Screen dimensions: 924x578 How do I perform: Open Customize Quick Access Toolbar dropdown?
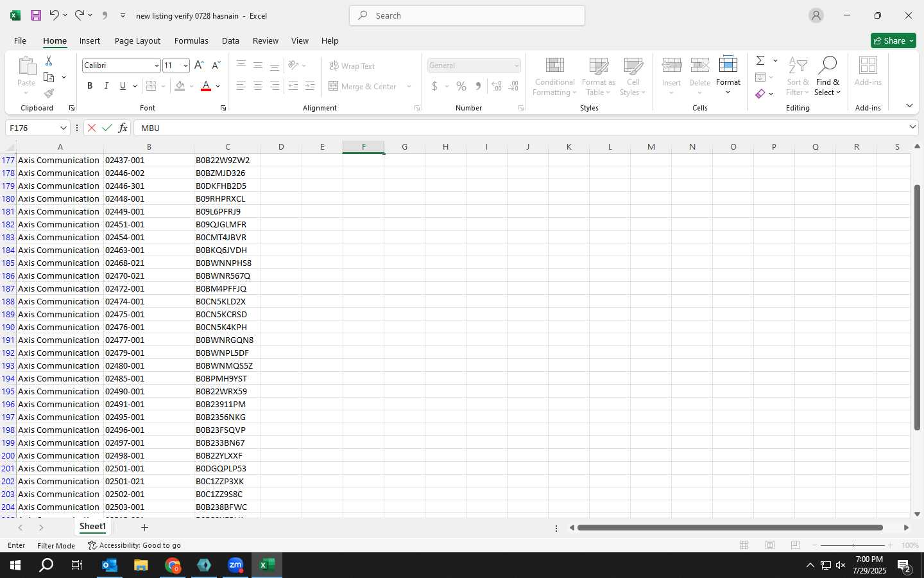click(x=123, y=15)
